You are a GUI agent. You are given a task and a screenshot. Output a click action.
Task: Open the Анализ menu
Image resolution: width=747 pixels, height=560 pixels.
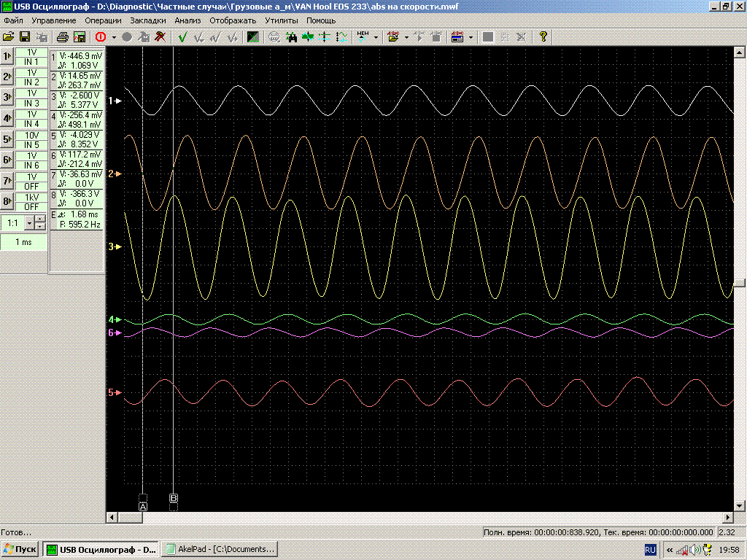[x=187, y=20]
